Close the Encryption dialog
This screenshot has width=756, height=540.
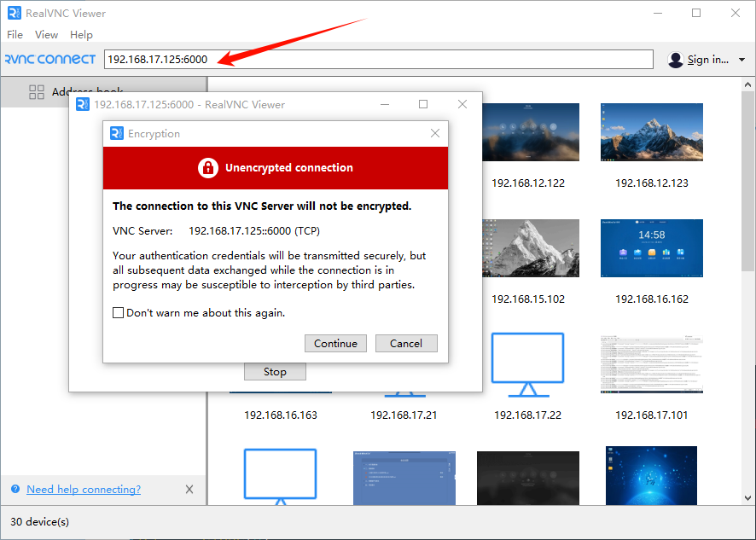click(x=435, y=134)
